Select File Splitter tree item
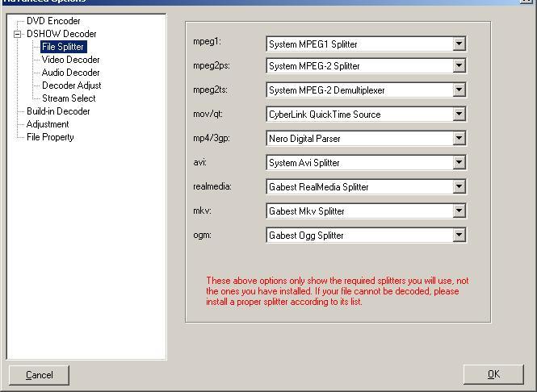The height and width of the screenshot is (392, 537). coord(63,47)
